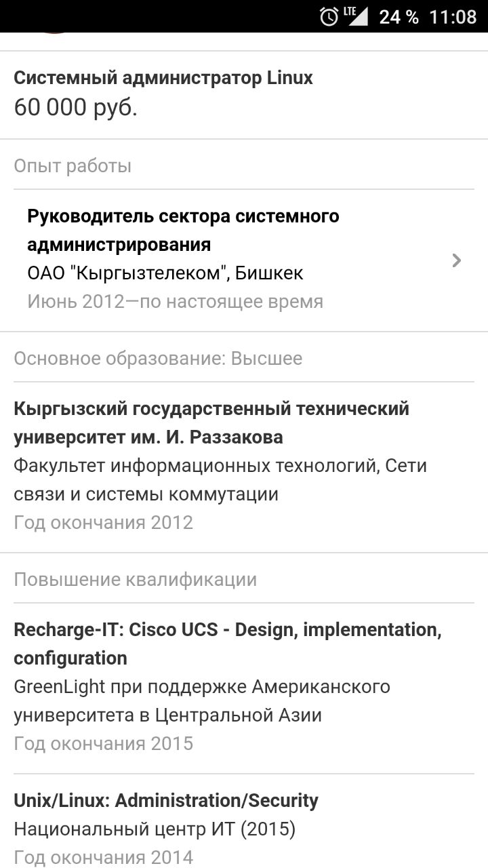This screenshot has width=488, height=868.
Task: Tap the 60 000 руб. salary
Action: pyautogui.click(x=76, y=107)
